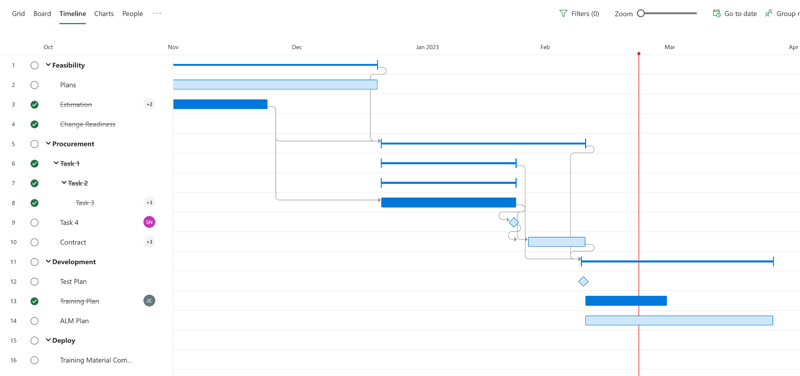Open the Filters funnel icon
This screenshot has height=376, width=800.
click(x=563, y=14)
